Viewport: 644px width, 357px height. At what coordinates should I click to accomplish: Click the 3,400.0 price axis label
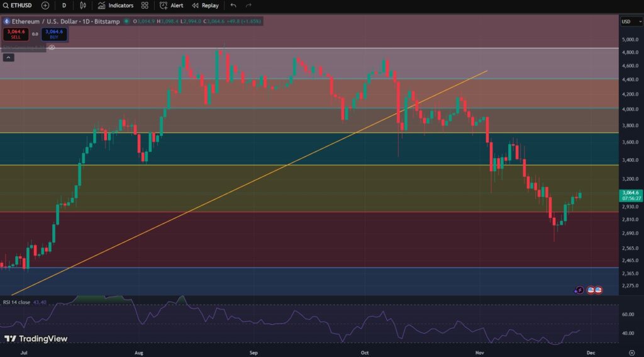coord(630,161)
